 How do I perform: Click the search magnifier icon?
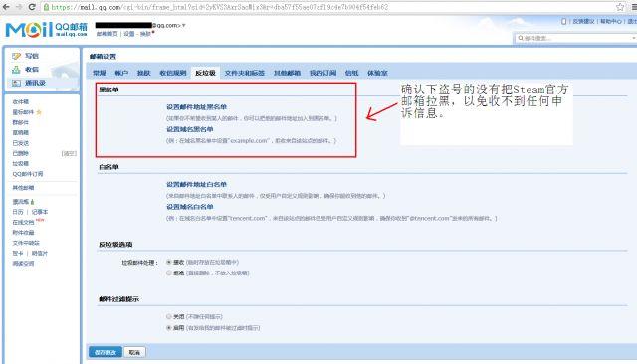pyautogui.click(x=521, y=38)
